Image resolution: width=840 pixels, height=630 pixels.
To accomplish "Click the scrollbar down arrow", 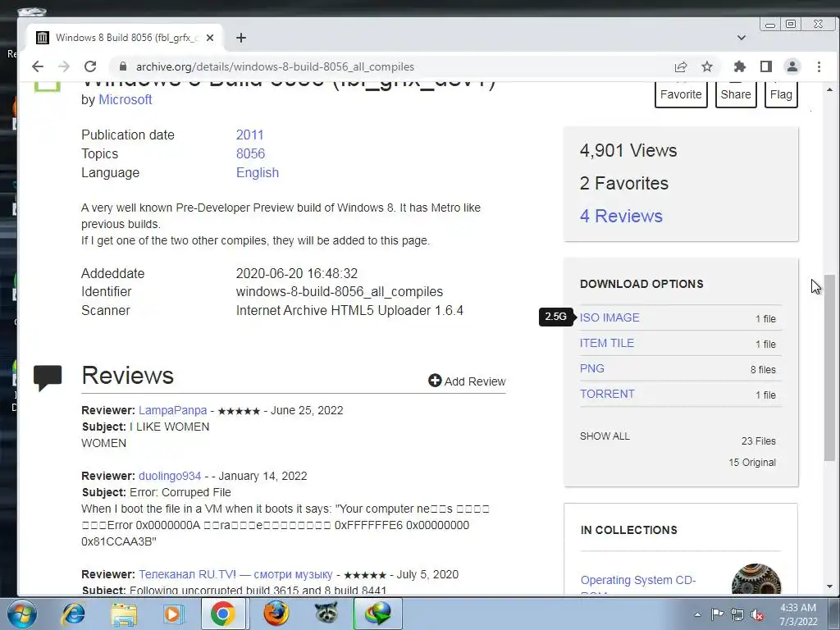I will point(829,587).
